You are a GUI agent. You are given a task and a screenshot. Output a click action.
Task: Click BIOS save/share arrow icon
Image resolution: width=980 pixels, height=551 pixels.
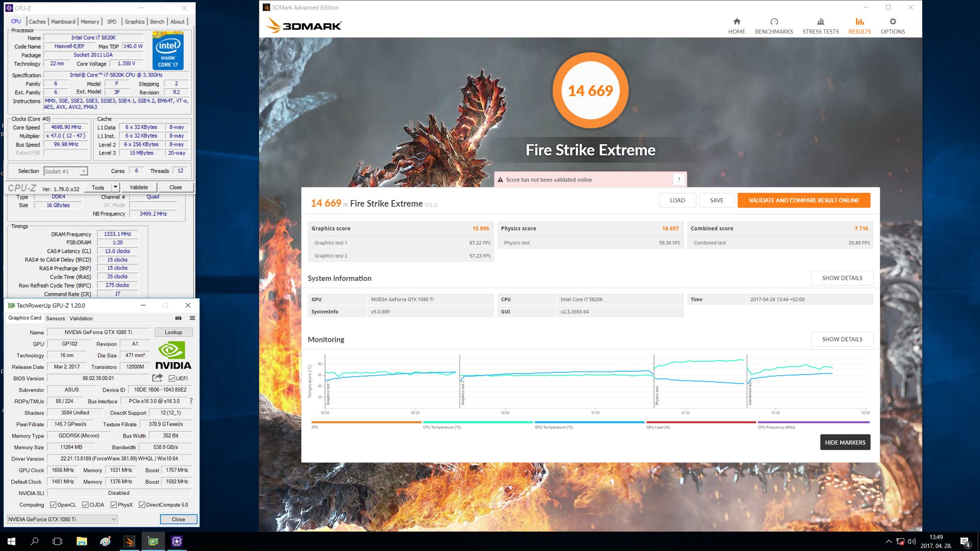click(158, 377)
